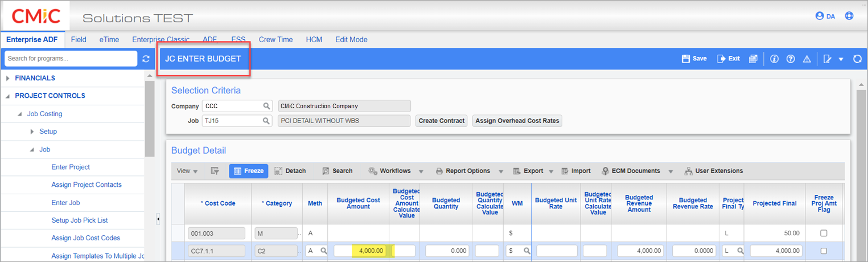Open the help question mark icon
The image size is (868, 262).
coord(791,59)
